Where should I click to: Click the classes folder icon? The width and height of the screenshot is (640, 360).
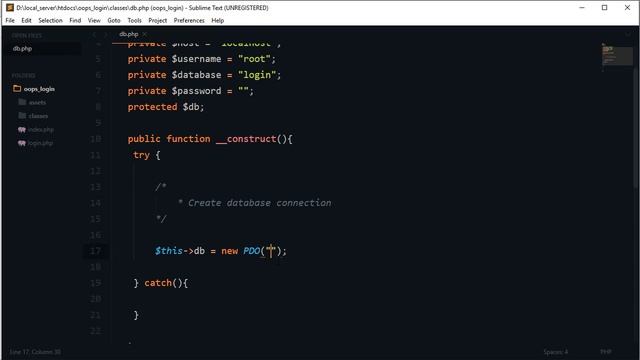click(22, 116)
